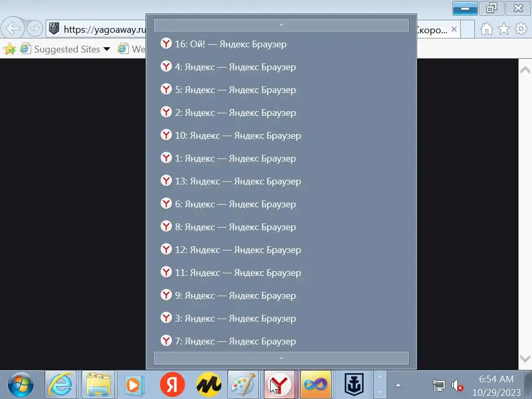Click Yandex icon beside entry 16: Ой!
Viewport: 532px width, 399px height.
click(x=166, y=43)
